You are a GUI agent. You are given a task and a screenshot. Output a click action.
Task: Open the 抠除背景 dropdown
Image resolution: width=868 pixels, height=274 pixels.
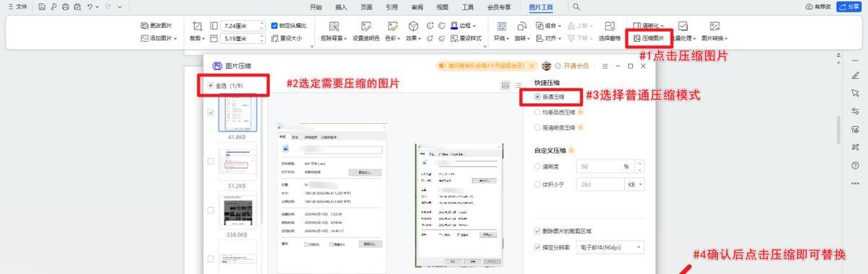pyautogui.click(x=334, y=38)
